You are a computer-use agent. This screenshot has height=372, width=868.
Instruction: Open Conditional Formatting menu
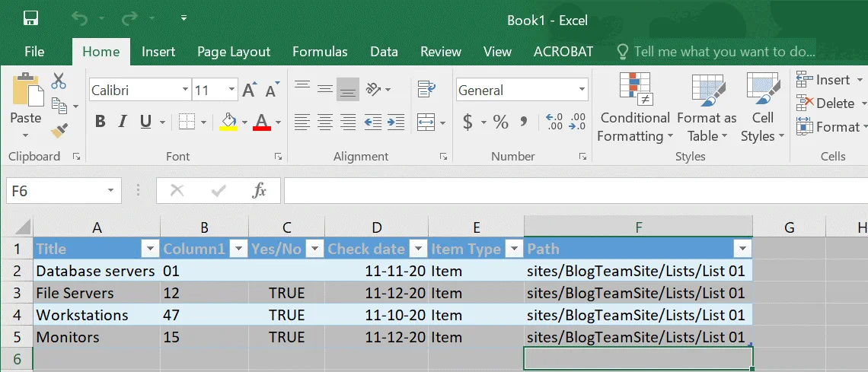635,108
